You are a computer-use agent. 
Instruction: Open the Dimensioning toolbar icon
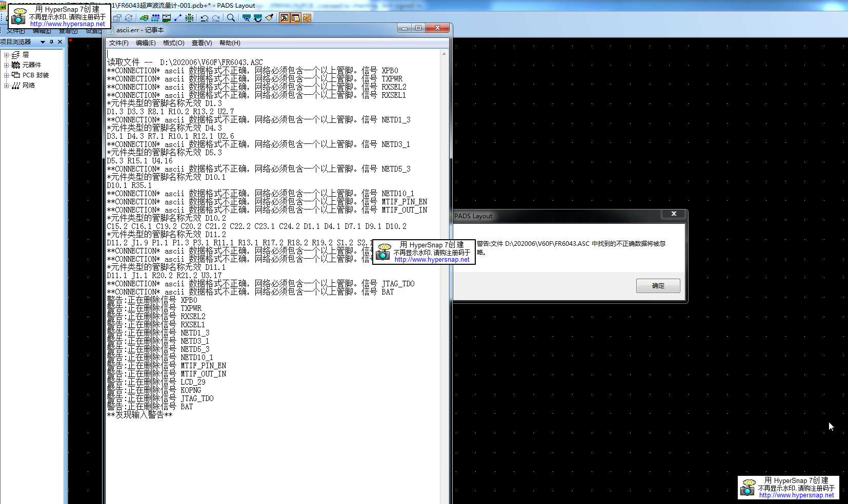tap(167, 18)
